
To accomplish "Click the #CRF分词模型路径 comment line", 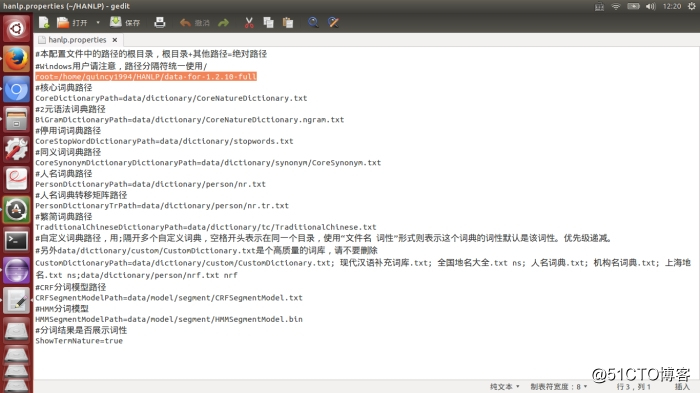I will (71, 287).
